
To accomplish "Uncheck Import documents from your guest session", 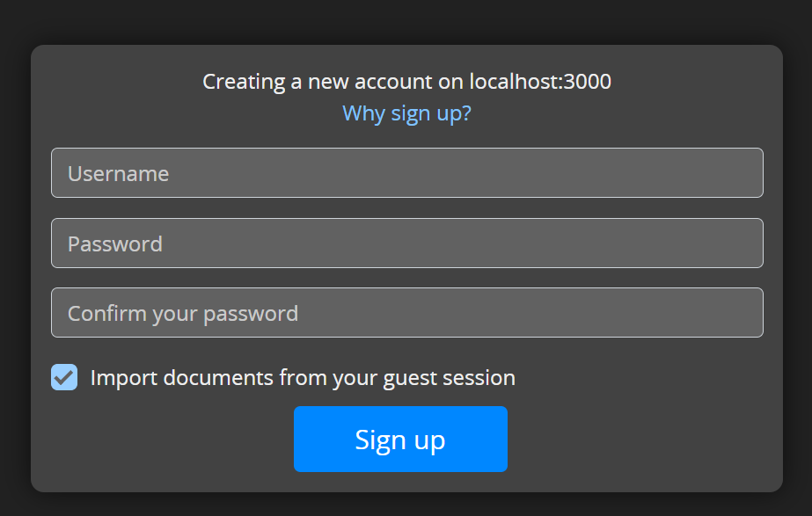I will tap(63, 376).
